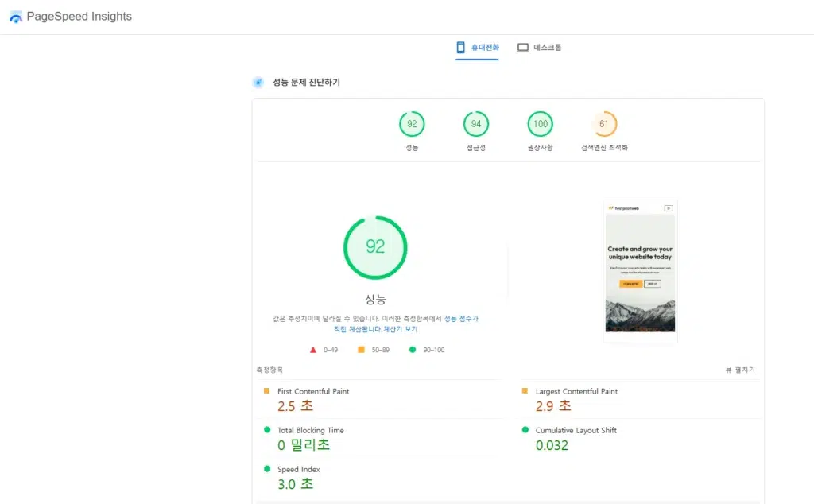
Task: Click the website preview thumbnail
Action: pos(640,269)
